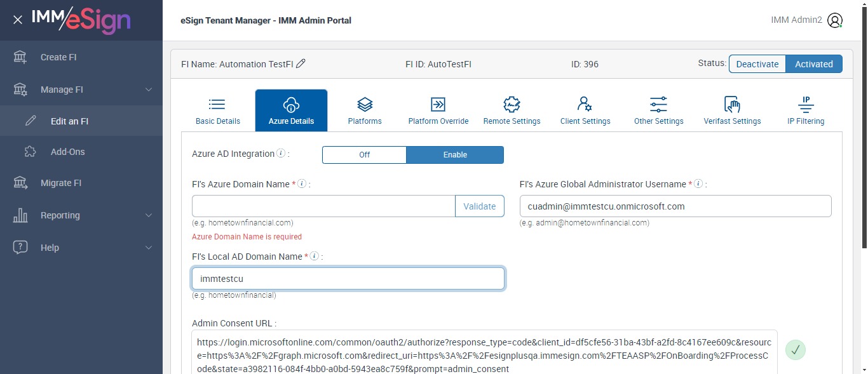Click the Help question bubble icon
The image size is (868, 374).
point(20,248)
